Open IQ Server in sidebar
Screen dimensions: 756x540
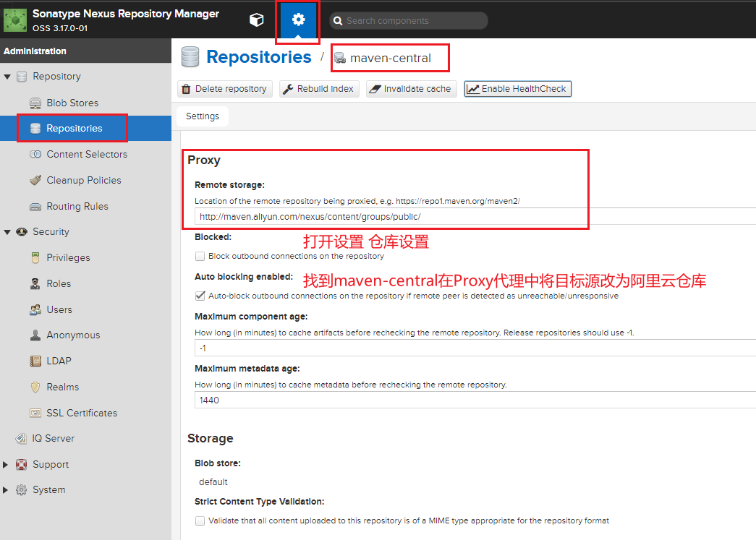coord(86,438)
